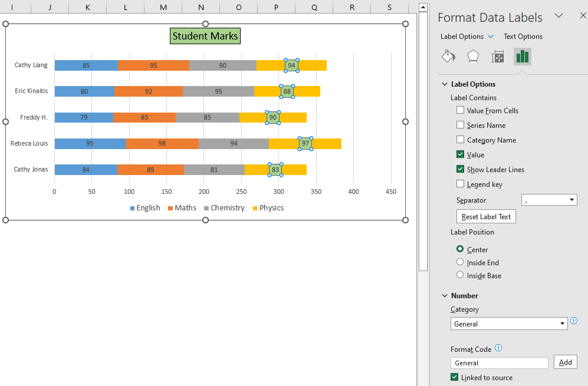Image resolution: width=588 pixels, height=386 pixels.
Task: Click the worksheet vertical scrollbar up arrow
Action: [423, 7]
